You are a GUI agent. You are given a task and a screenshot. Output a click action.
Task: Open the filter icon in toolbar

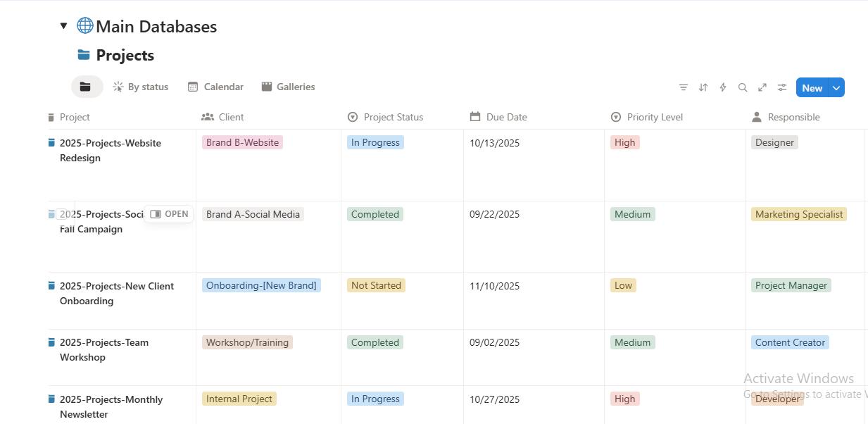[683, 87]
